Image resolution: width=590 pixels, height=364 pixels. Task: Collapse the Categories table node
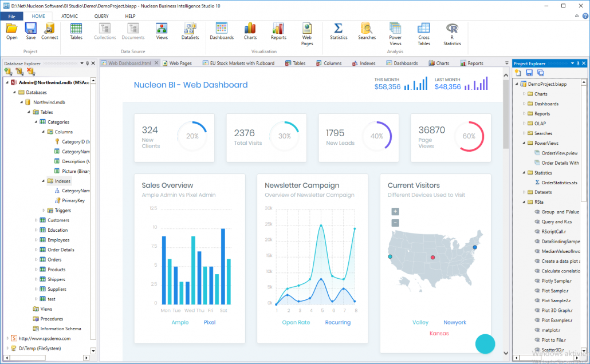point(36,122)
